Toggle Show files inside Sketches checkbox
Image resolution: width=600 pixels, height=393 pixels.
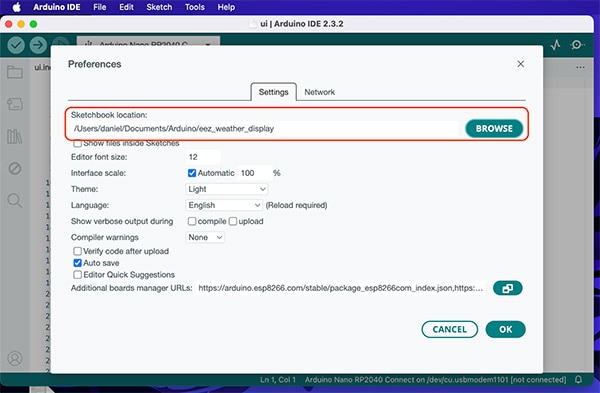click(x=77, y=144)
